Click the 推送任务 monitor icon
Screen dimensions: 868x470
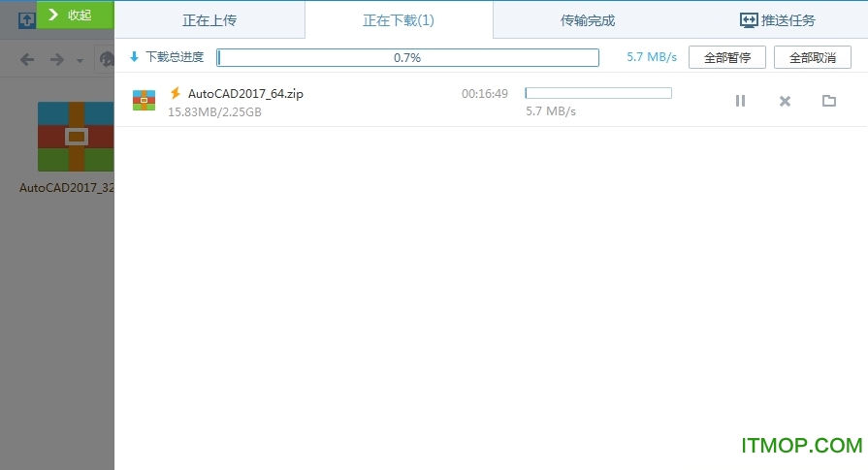749,20
